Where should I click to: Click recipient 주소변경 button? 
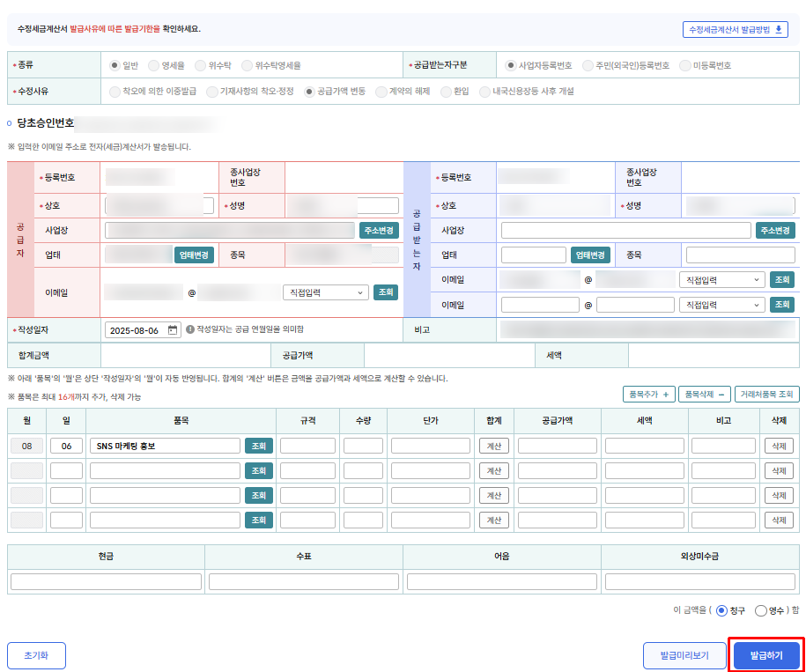point(775,230)
